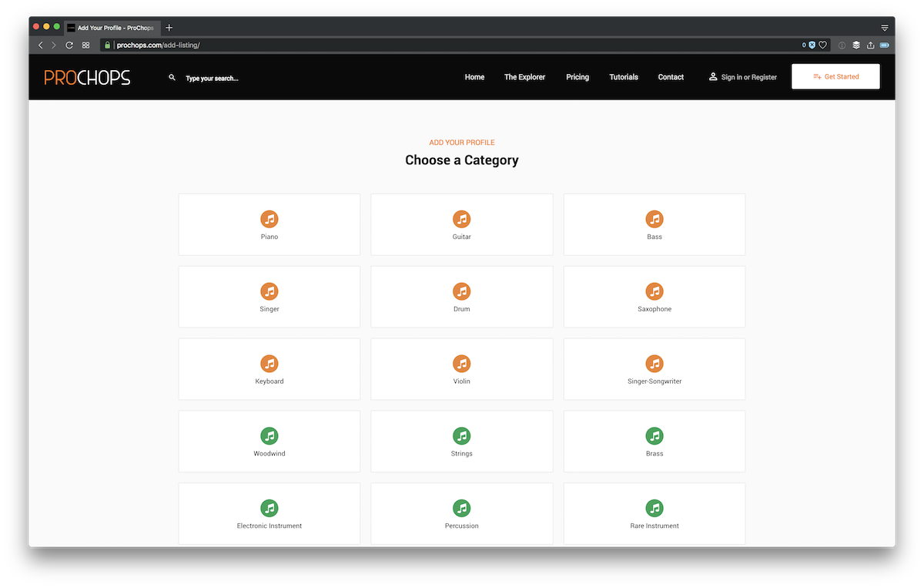Image resolution: width=924 pixels, height=588 pixels.
Task: Click the Woodwind label text
Action: coord(269,454)
